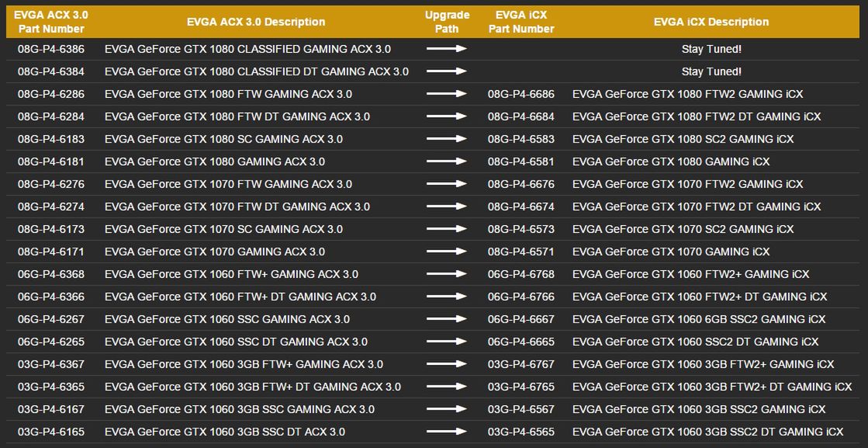
Task: Select part number 08G-P4-6171
Action: click(x=51, y=252)
